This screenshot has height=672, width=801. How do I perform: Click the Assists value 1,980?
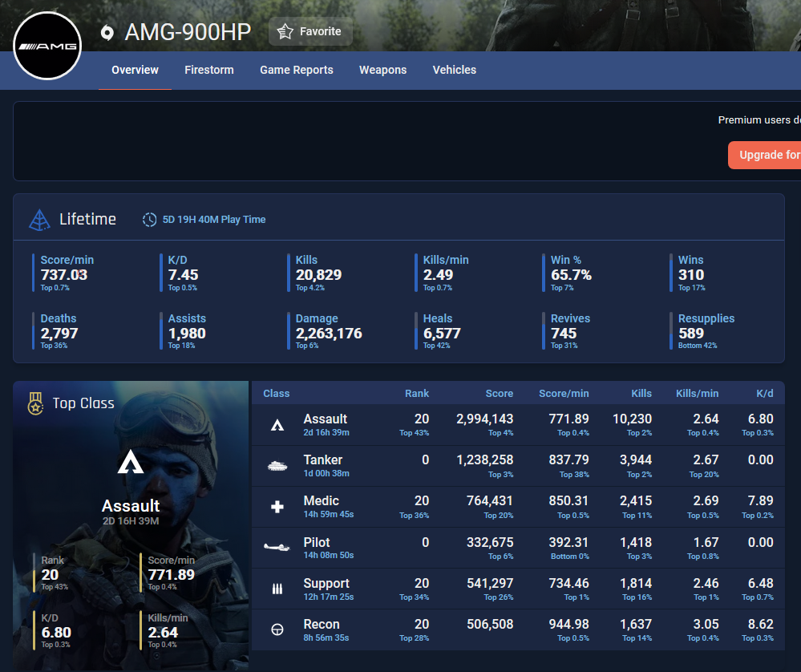[187, 333]
